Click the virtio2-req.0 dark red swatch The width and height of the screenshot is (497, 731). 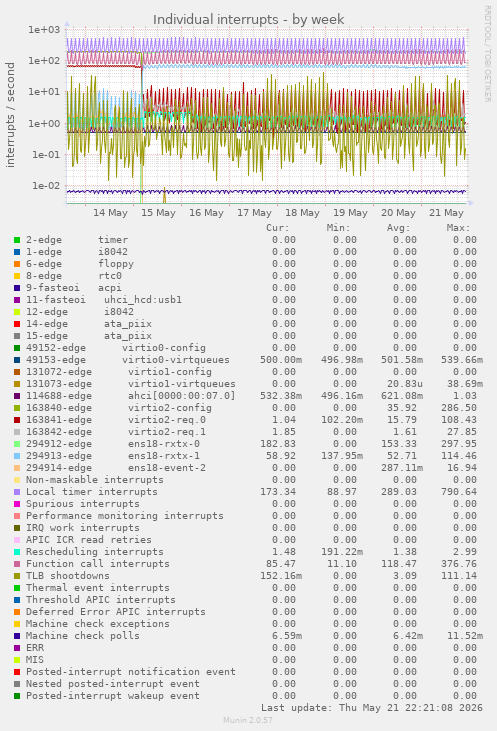point(17,420)
